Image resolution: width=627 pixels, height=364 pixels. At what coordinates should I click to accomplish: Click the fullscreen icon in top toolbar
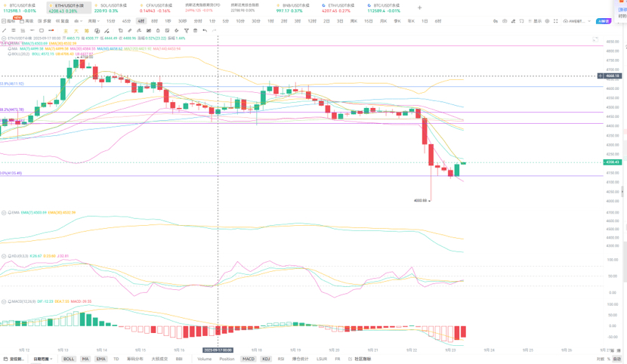pyautogui.click(x=556, y=21)
